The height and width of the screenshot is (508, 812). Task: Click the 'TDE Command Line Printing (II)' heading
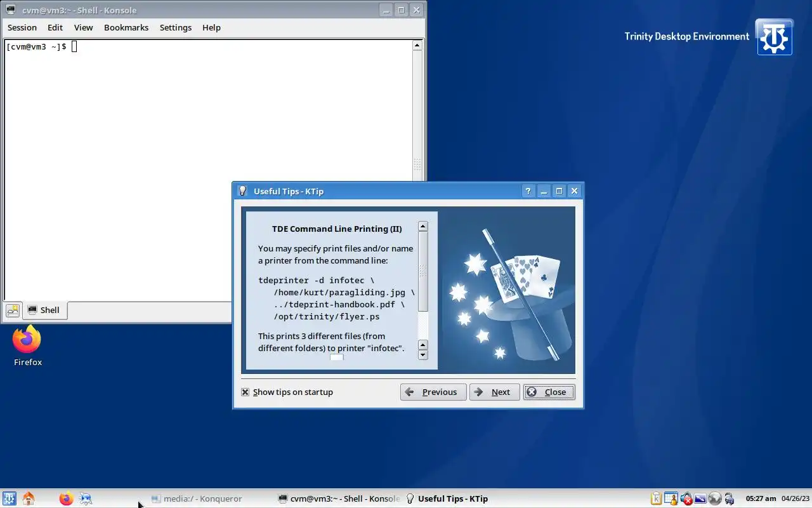pos(337,229)
